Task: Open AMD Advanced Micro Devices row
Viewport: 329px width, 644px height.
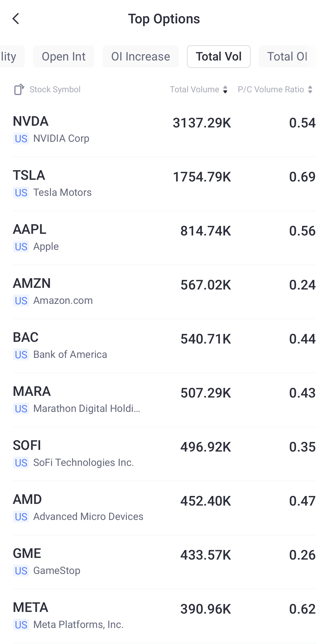Action: (164, 508)
